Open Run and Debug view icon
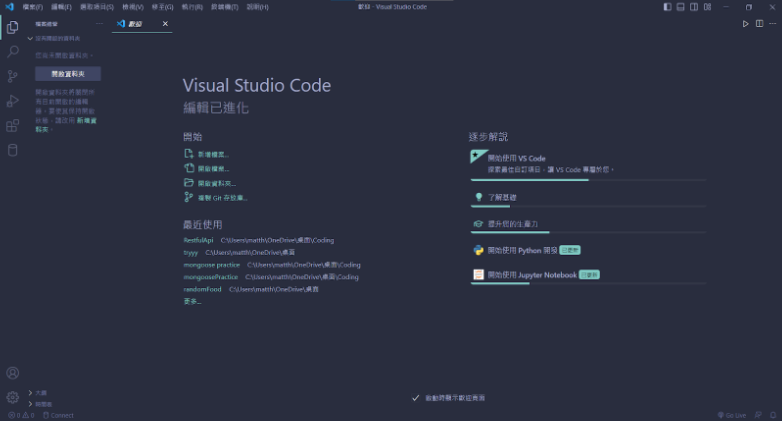This screenshot has width=782, height=422. tap(12, 100)
